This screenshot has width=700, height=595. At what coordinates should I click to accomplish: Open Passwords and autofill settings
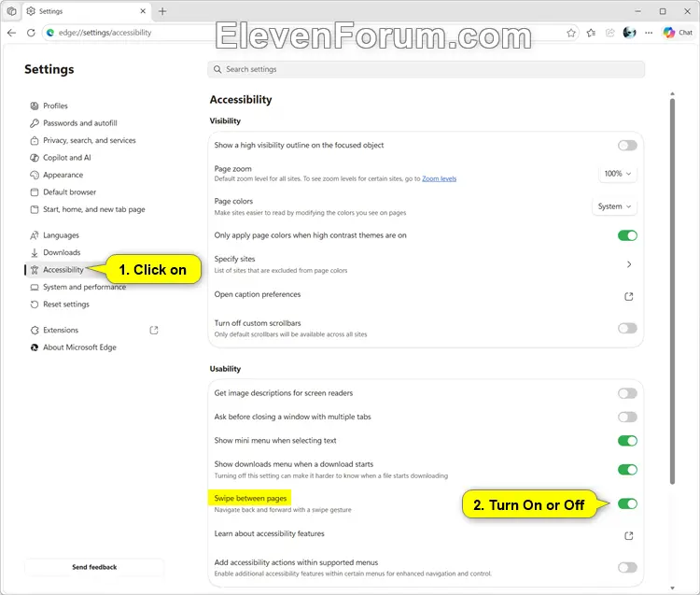pos(80,123)
